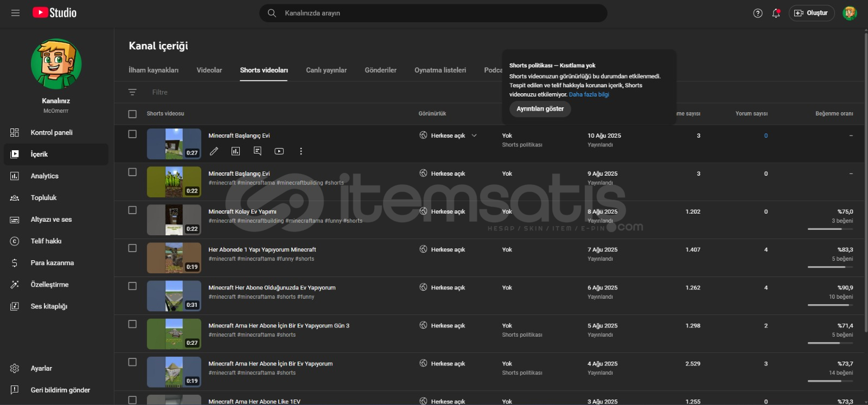Open Minecraft Kolay Ev Yapımı title
This screenshot has width=868, height=405.
[x=242, y=211]
